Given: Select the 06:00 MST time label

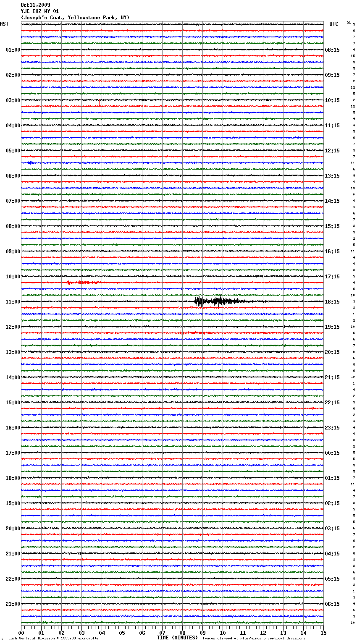Looking at the screenshot, I should coord(13,176).
